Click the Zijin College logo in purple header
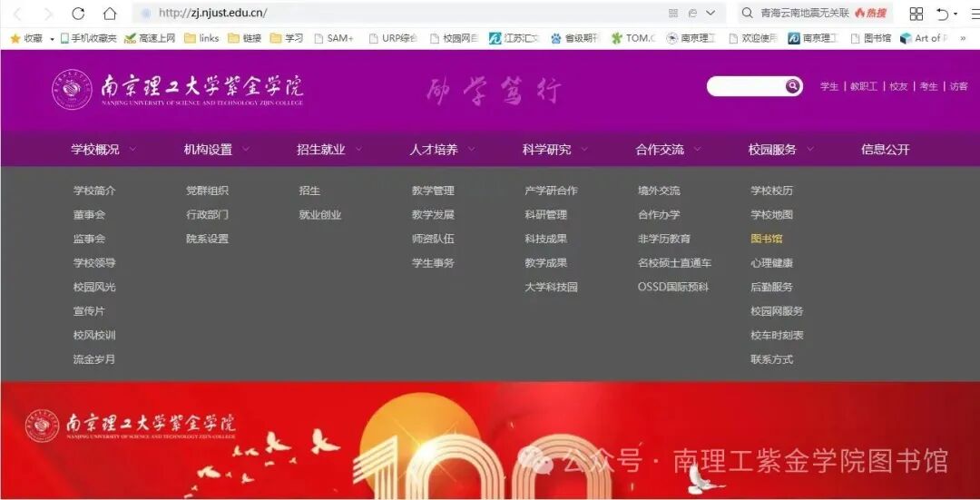Viewport: 980px width, 500px height. point(178,90)
